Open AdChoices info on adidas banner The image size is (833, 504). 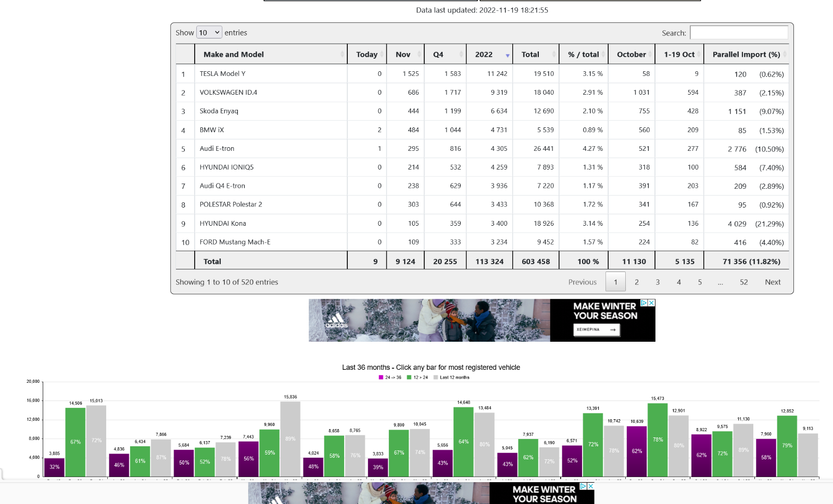tap(645, 303)
